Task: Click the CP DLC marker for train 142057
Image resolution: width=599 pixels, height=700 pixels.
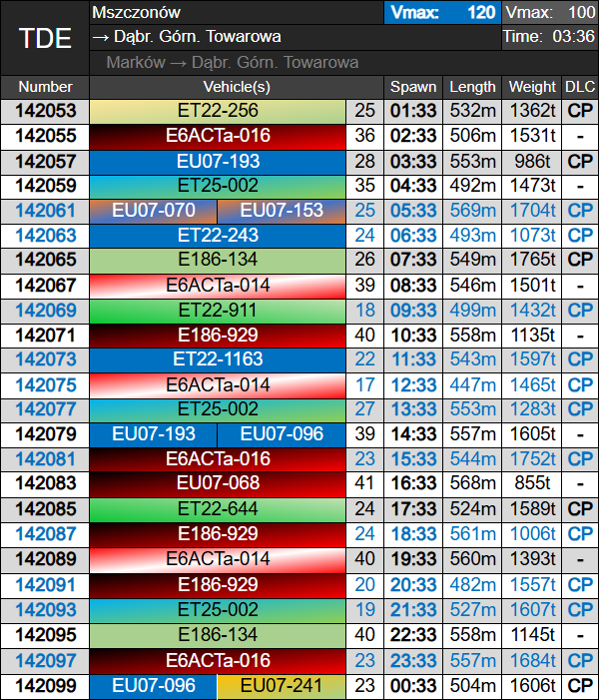Action: [579, 161]
